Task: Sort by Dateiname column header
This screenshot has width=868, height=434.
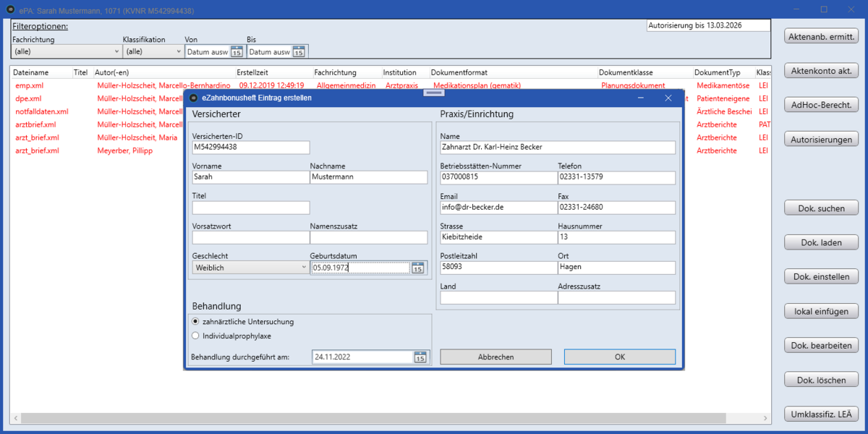Action: (x=31, y=72)
